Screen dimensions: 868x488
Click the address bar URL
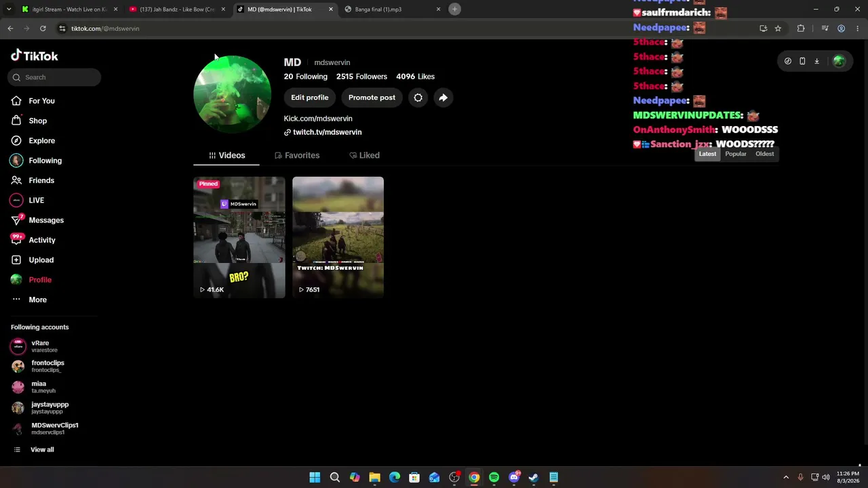pyautogui.click(x=105, y=28)
